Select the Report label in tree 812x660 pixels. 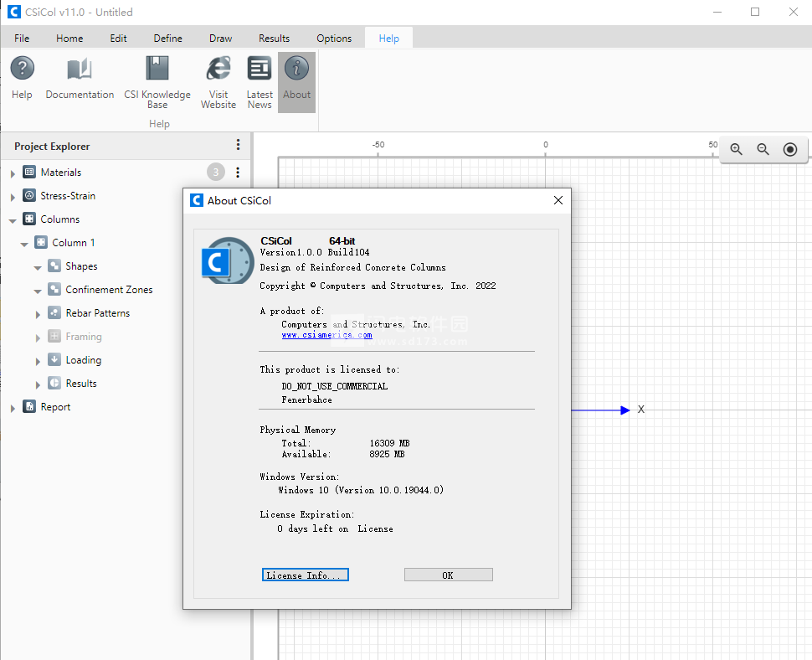tap(55, 407)
